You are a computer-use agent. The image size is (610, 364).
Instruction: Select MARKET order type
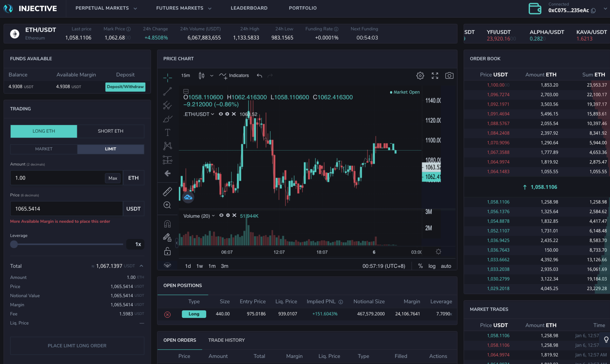click(x=44, y=149)
